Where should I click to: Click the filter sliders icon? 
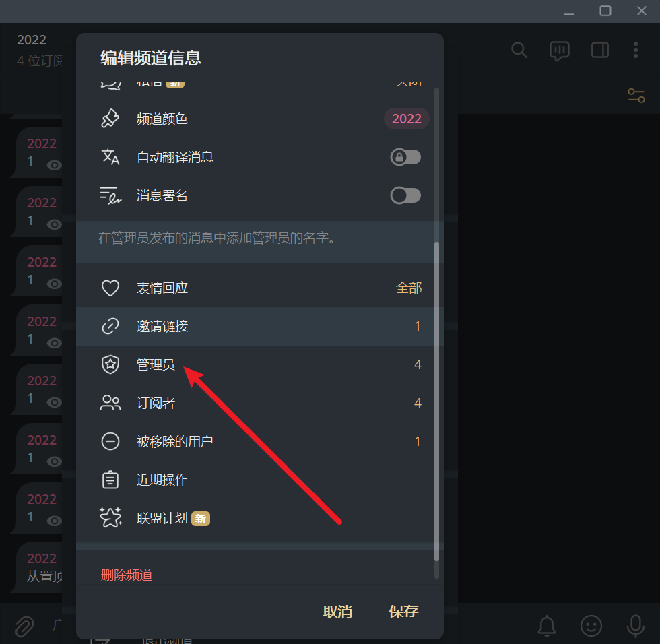pos(636,96)
